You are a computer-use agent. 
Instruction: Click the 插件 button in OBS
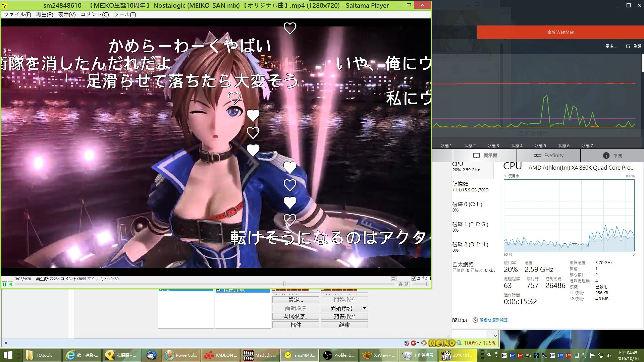point(296,325)
